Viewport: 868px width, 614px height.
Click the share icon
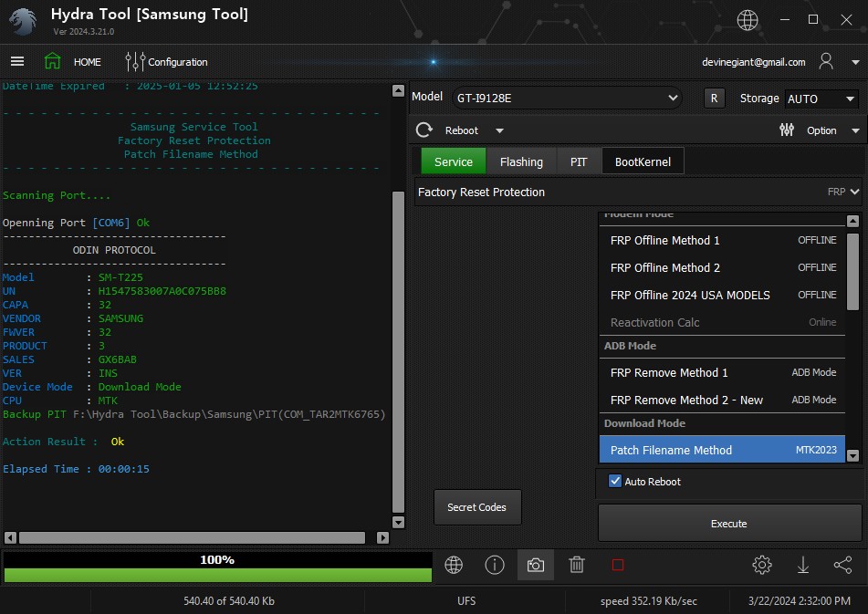coord(843,565)
